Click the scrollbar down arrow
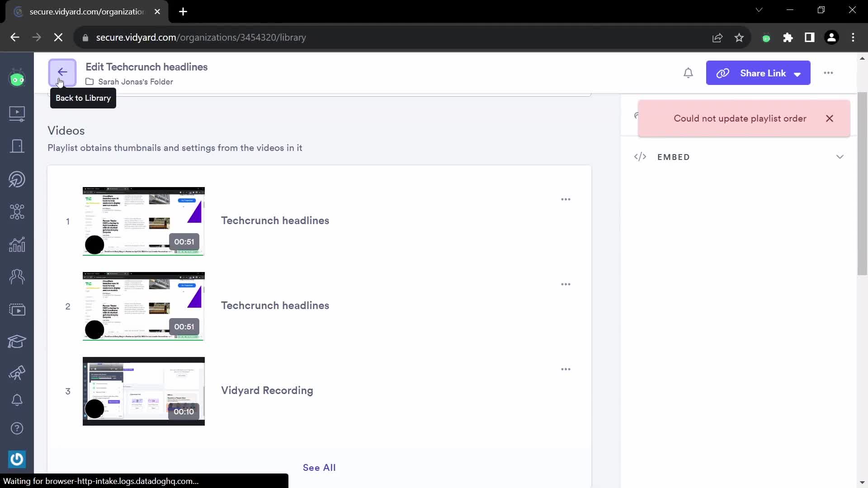Screen dimensions: 868x488 862,483
